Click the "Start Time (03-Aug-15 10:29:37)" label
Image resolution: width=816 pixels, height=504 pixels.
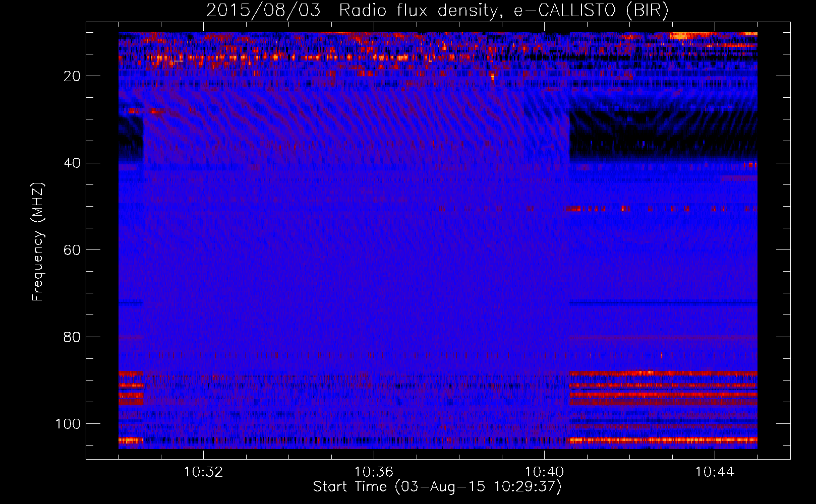437,487
